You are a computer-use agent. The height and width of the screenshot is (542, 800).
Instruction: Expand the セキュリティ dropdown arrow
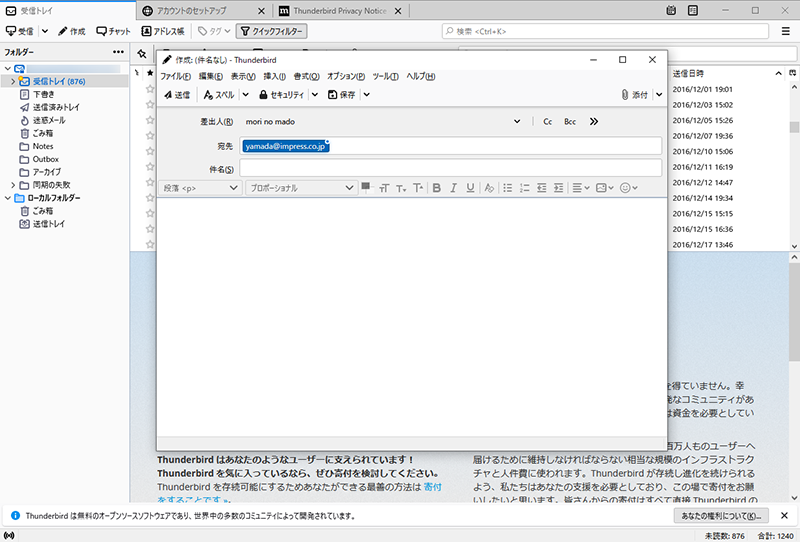tap(315, 94)
